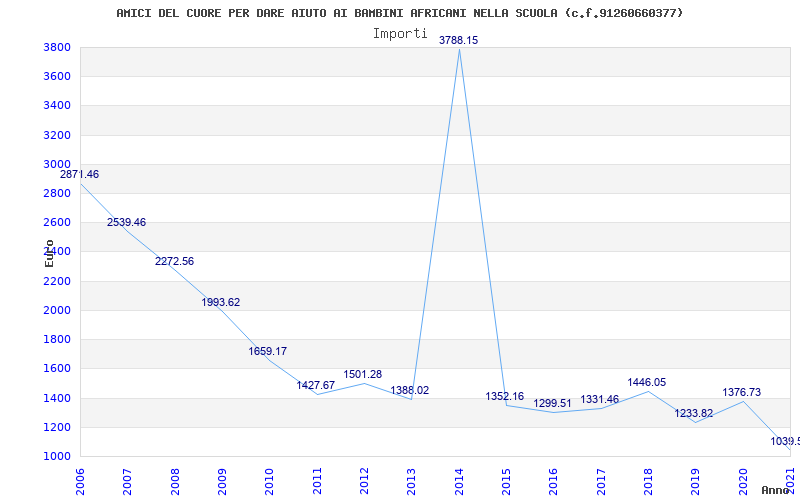Image resolution: width=800 pixels, height=500 pixels.
Task: Select the x-axis year 2019
Action: 696,481
